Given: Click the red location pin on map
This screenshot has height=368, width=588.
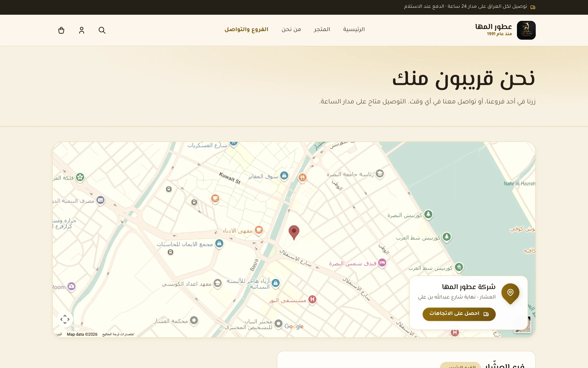Looking at the screenshot, I should tap(294, 232).
